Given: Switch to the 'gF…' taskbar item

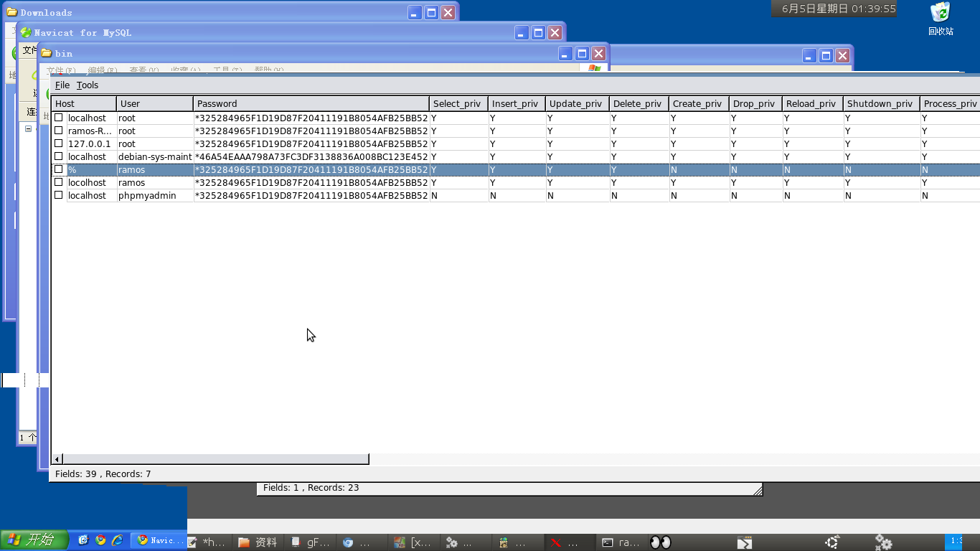Looking at the screenshot, I should (x=311, y=542).
